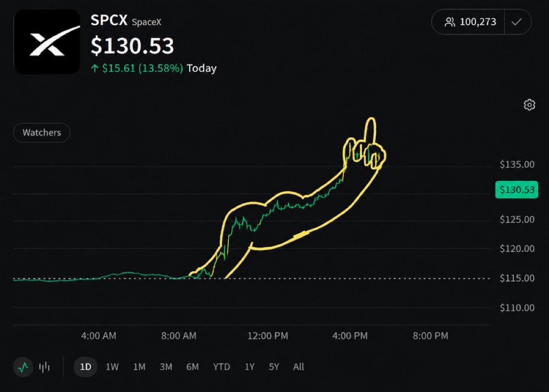Select the YTD time range
549x392 pixels.
221,367
